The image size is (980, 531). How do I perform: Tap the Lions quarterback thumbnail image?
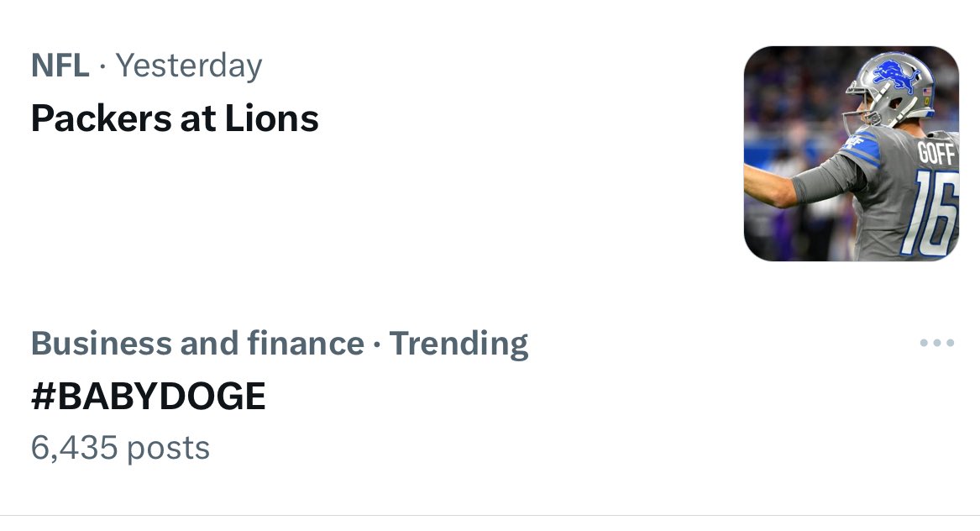[851, 153]
